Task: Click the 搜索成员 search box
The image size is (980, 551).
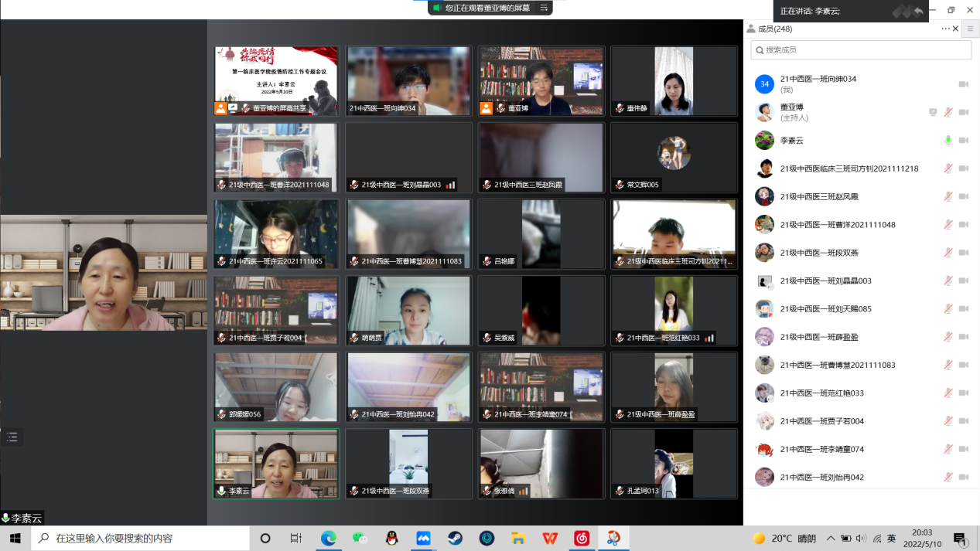Action: point(861,49)
